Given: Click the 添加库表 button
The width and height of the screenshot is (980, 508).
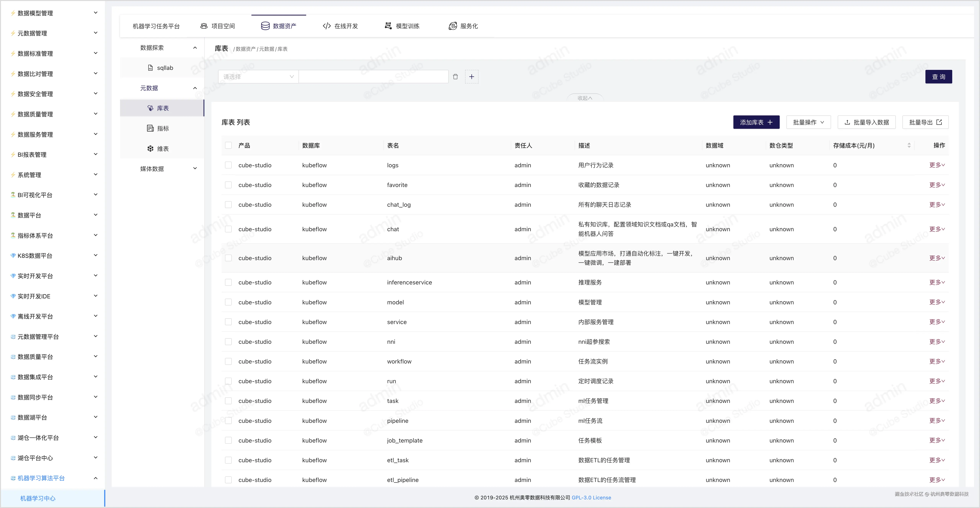Looking at the screenshot, I should pyautogui.click(x=756, y=123).
